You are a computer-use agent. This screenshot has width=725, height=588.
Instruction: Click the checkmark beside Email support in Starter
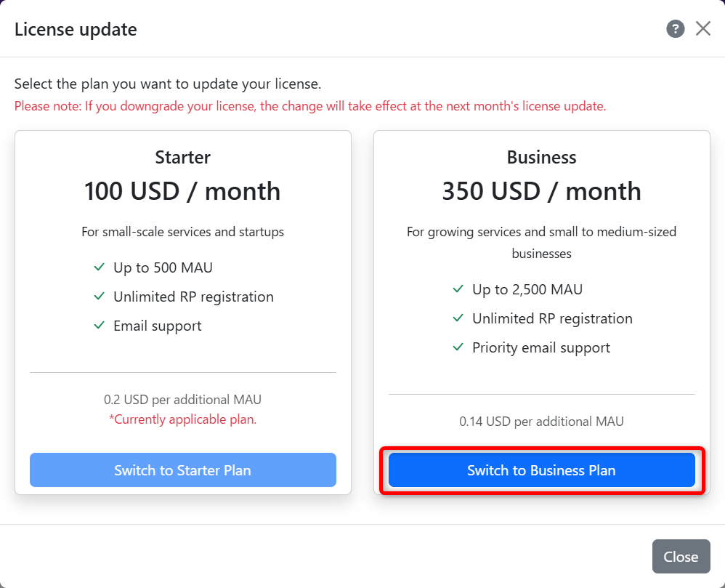[100, 326]
